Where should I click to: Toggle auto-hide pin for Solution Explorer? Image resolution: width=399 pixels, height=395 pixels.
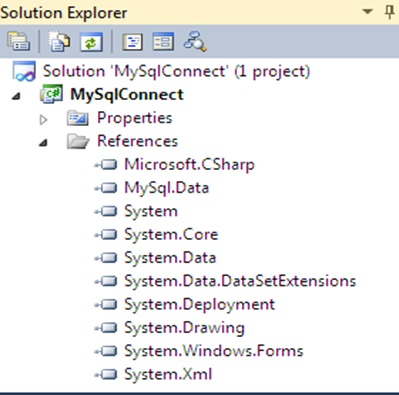click(389, 12)
